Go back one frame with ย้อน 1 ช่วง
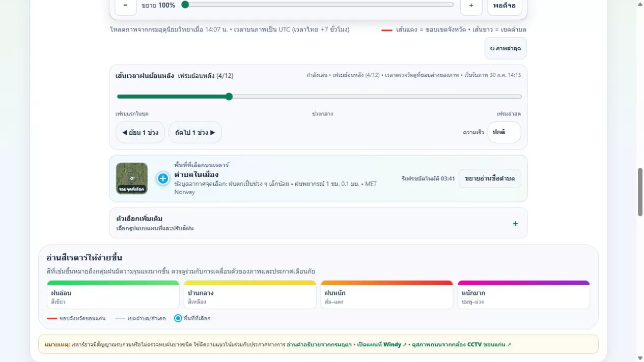Screen dimensions: 644x362 point(140,132)
